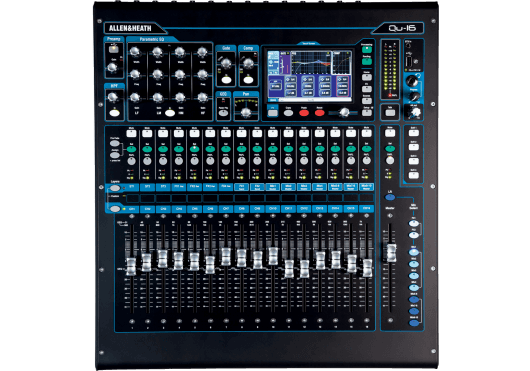Click the Qu-16 model badge
The height and width of the screenshot is (371, 530).
402,28
